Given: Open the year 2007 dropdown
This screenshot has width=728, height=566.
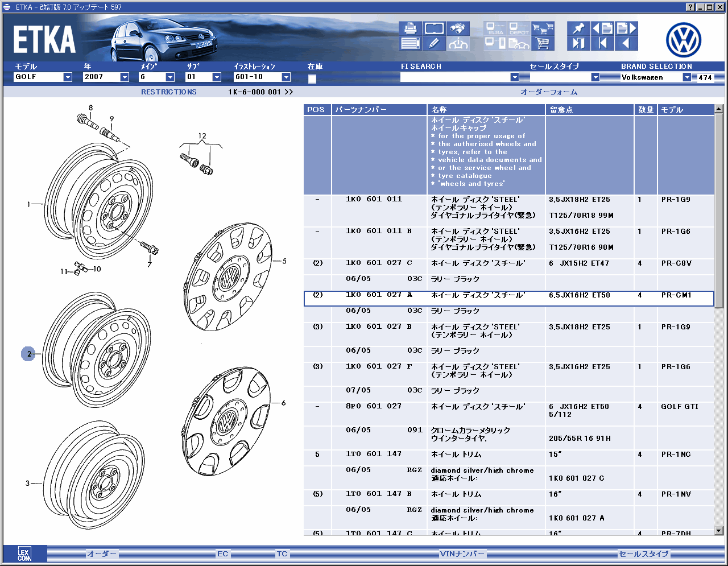Looking at the screenshot, I should pyautogui.click(x=125, y=77).
